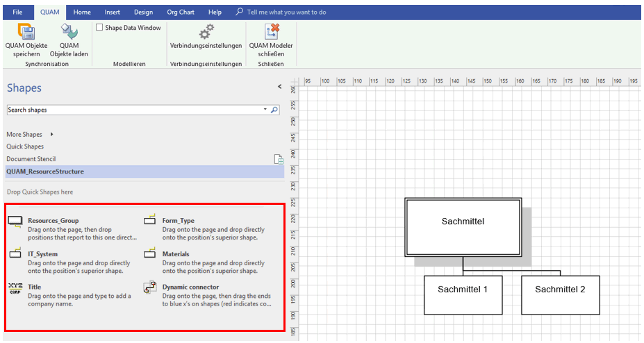Switch to the Insert ribbon tab
644x343 pixels.
point(112,12)
